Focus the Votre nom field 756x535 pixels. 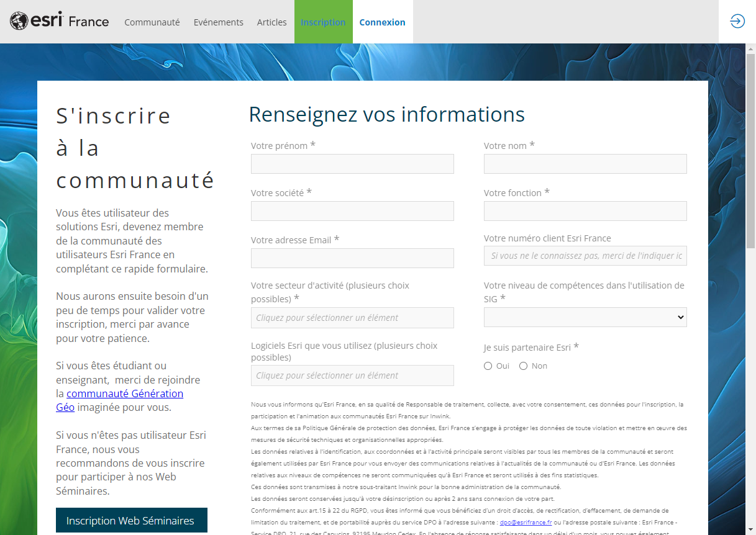(x=585, y=164)
